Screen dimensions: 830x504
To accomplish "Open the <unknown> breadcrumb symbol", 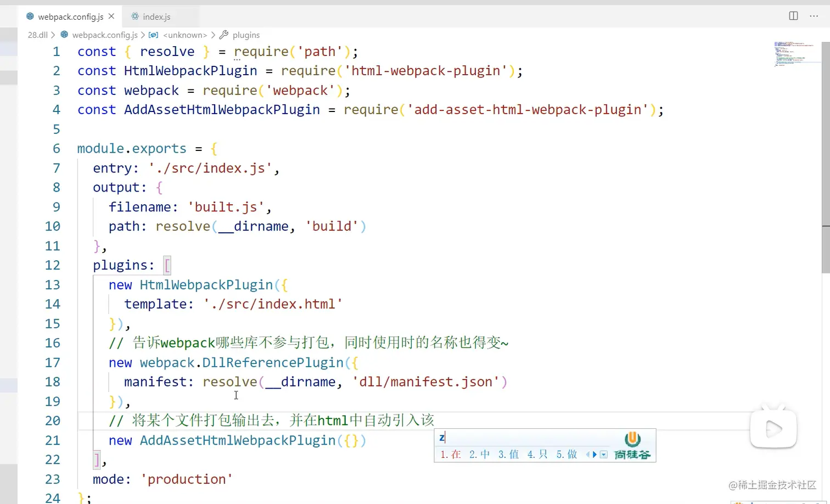I will [x=185, y=35].
